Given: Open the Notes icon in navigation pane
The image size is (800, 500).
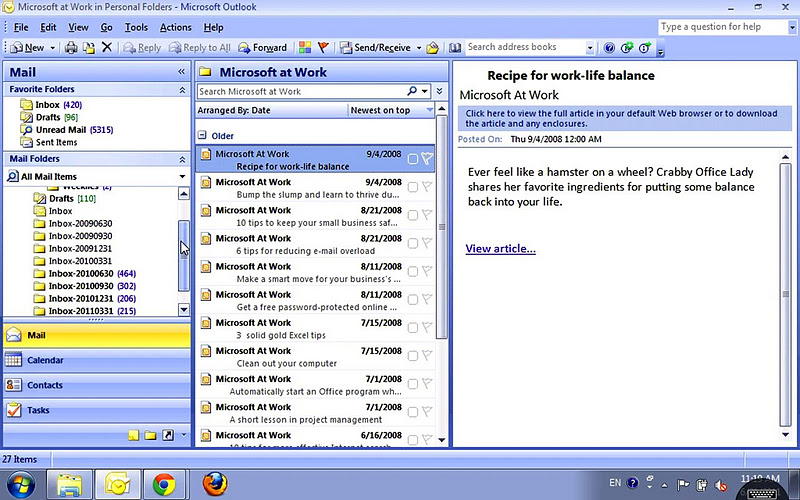Looking at the screenshot, I should pyautogui.click(x=134, y=435).
